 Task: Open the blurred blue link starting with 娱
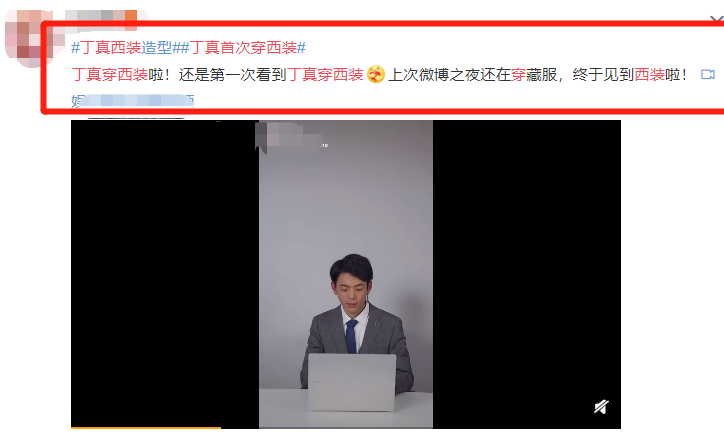[x=133, y=101]
